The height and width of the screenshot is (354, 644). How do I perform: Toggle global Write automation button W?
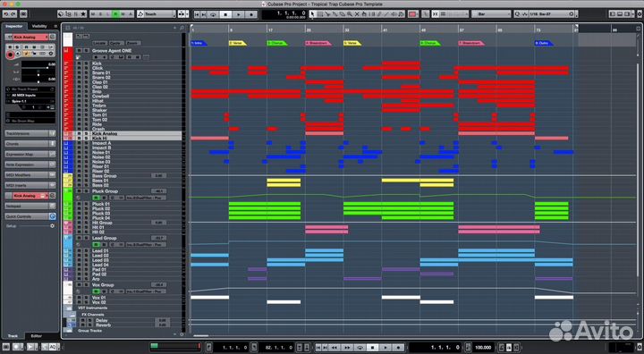pyautogui.click(x=123, y=14)
